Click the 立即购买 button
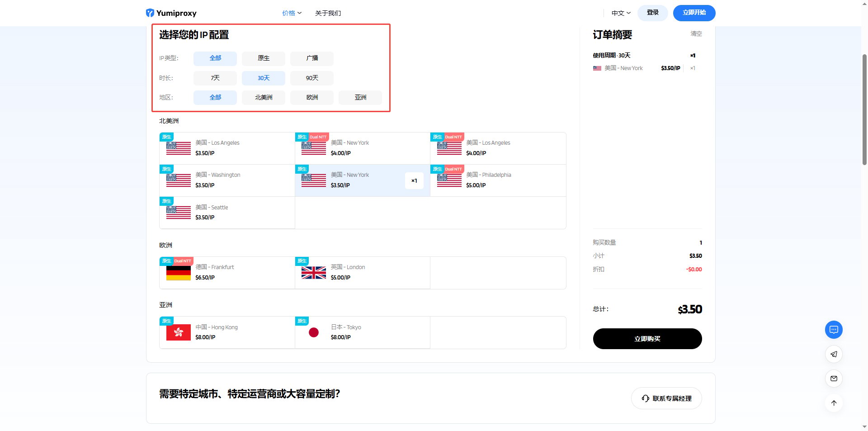 (x=647, y=339)
